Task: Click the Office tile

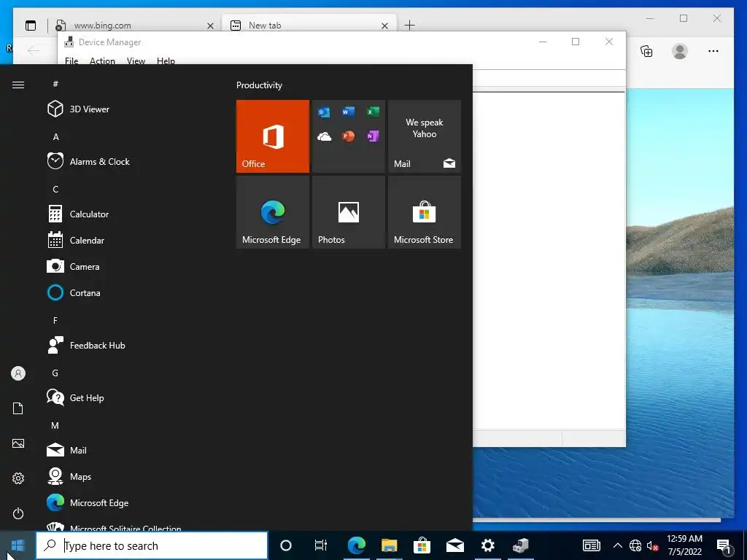Action: pos(273,136)
